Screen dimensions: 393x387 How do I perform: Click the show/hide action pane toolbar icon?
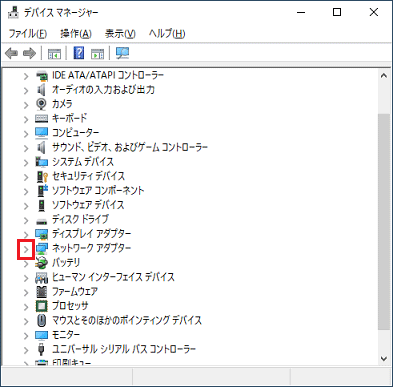[98, 53]
